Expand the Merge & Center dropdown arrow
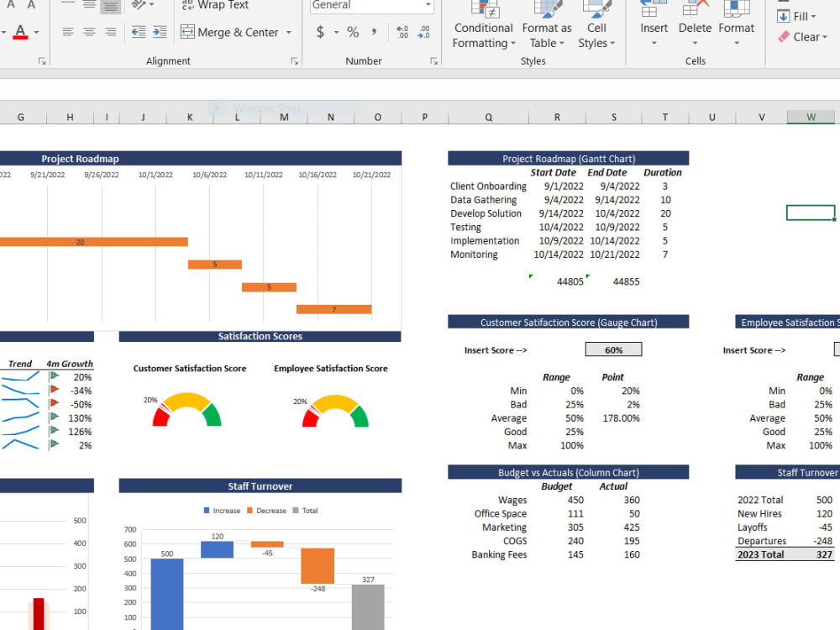This screenshot has height=630, width=840. click(x=289, y=32)
